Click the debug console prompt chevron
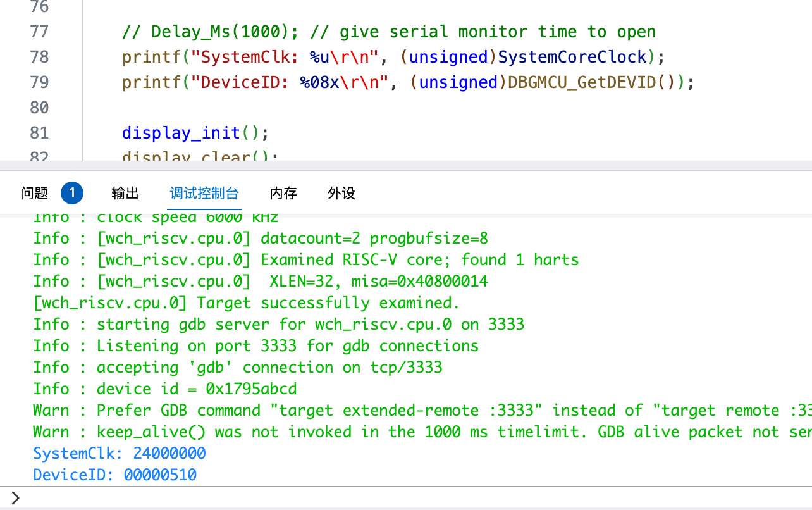This screenshot has width=812, height=510. [x=15, y=498]
